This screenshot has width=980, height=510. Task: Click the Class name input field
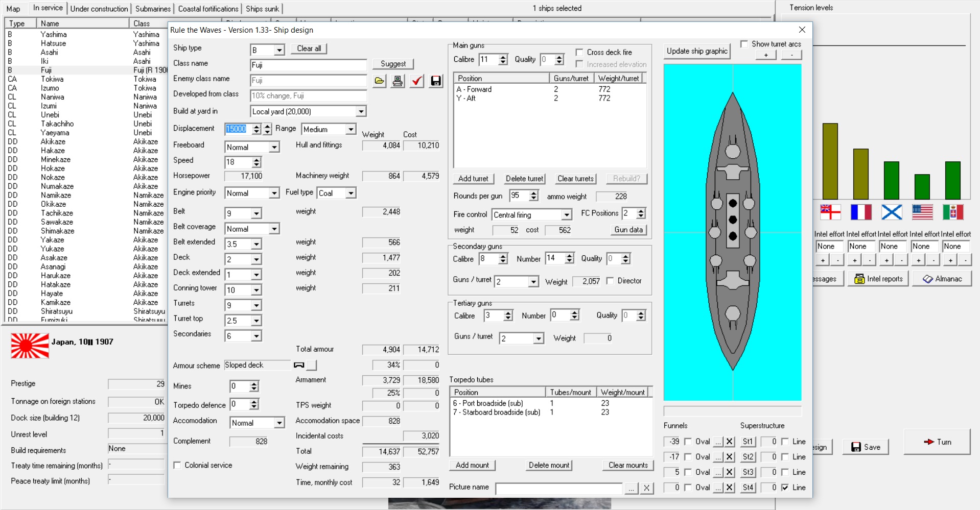click(x=308, y=65)
